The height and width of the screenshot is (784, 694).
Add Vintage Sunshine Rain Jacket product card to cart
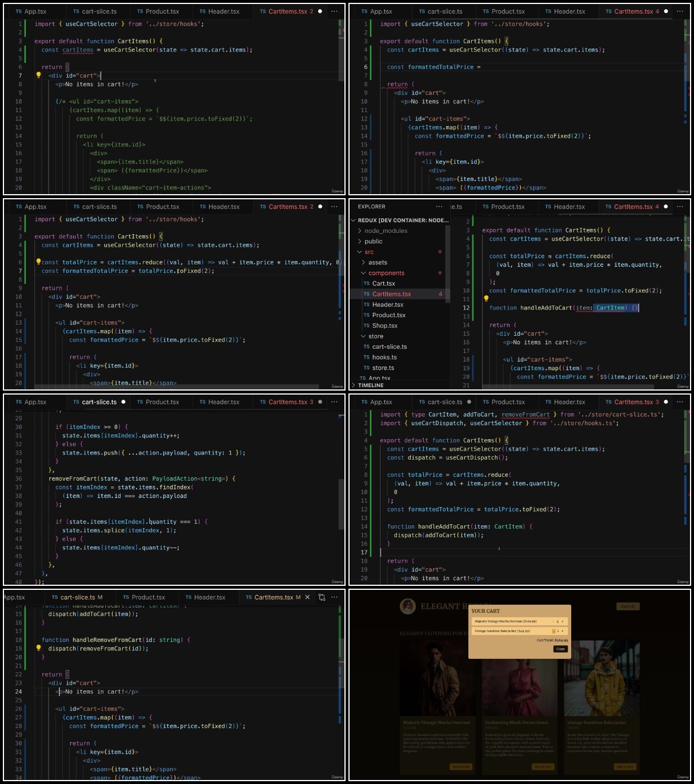click(625, 767)
